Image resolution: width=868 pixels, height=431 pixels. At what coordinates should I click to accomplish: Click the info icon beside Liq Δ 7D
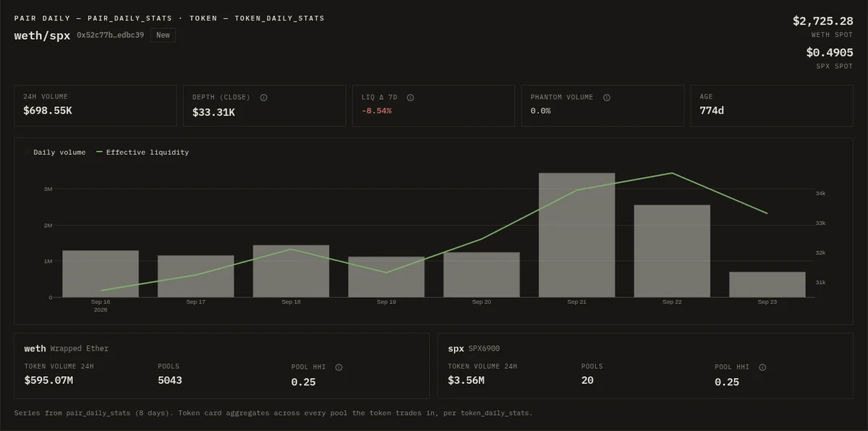(410, 98)
